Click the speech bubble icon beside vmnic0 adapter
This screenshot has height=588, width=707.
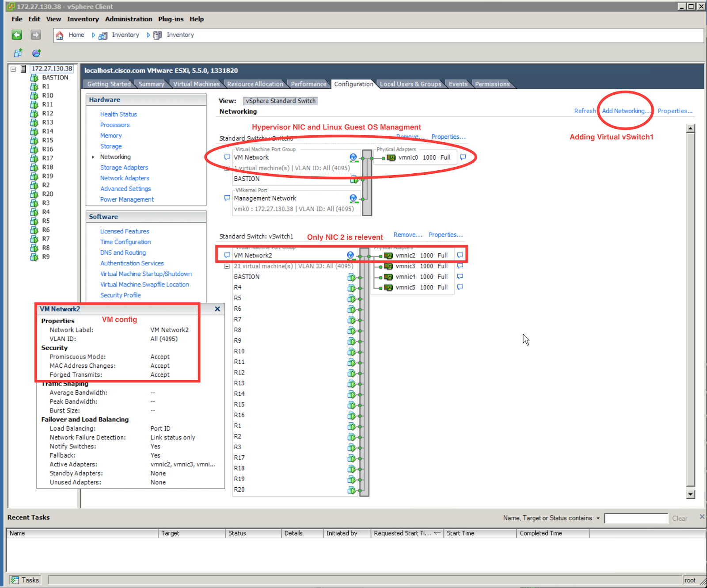(x=463, y=157)
